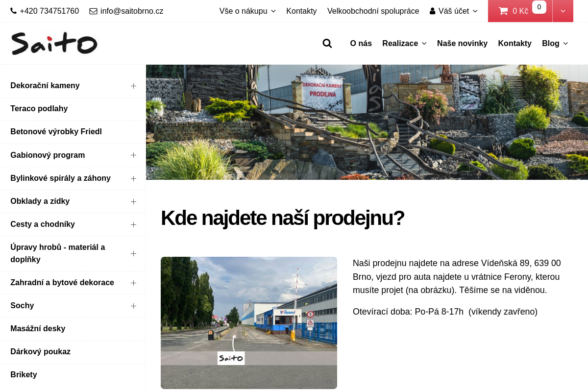Viewport: 588px width, 392px height.
Task: Expand Obklady a zídky plus icon
Action: pos(133,201)
